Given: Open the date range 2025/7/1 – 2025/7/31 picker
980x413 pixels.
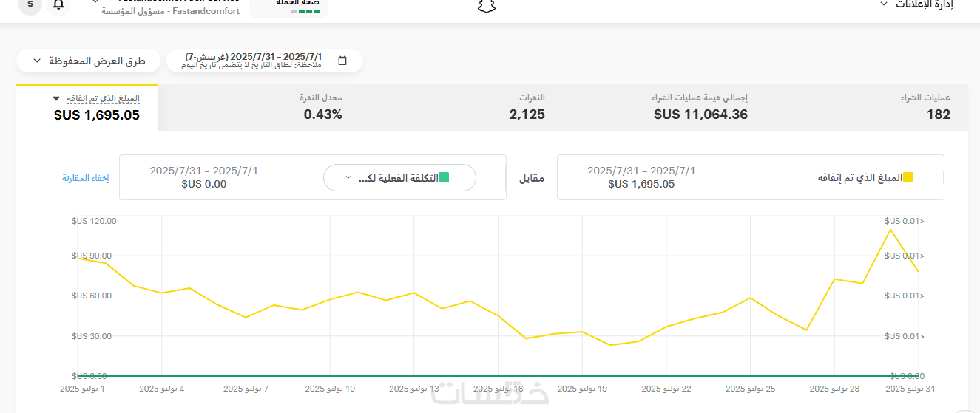Looking at the screenshot, I should click(x=265, y=61).
